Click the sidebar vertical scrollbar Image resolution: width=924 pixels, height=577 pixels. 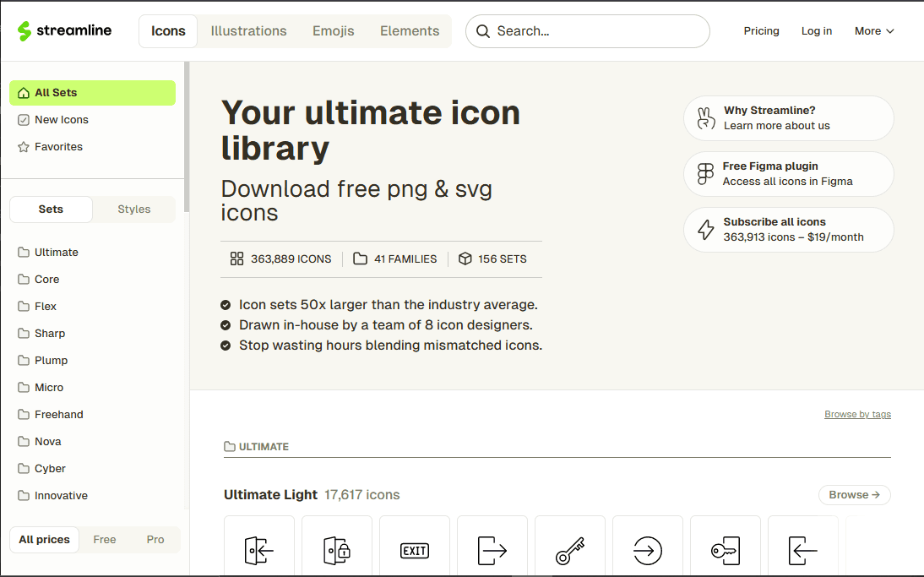click(x=187, y=137)
